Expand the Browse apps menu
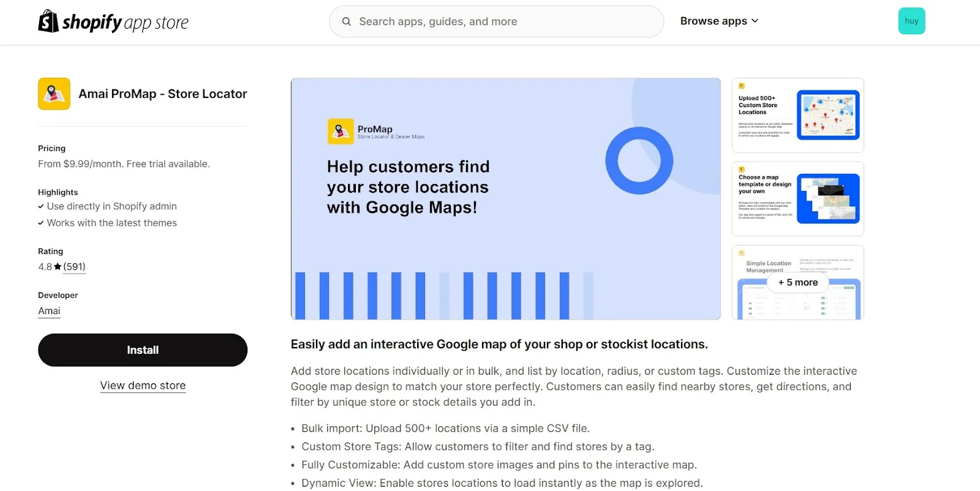 (719, 21)
